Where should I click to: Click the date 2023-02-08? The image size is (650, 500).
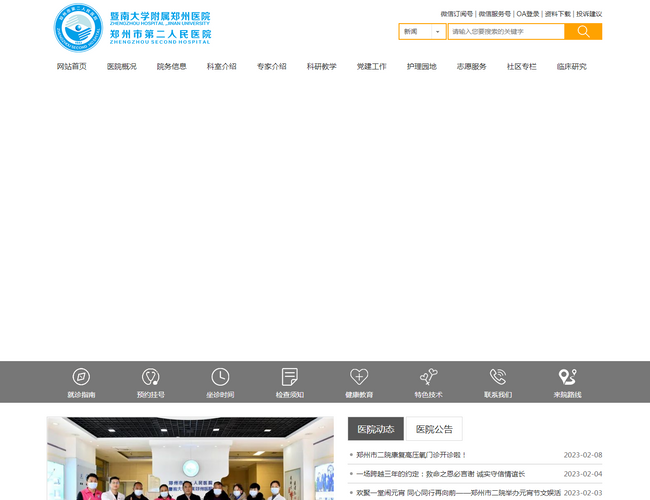coord(583,455)
